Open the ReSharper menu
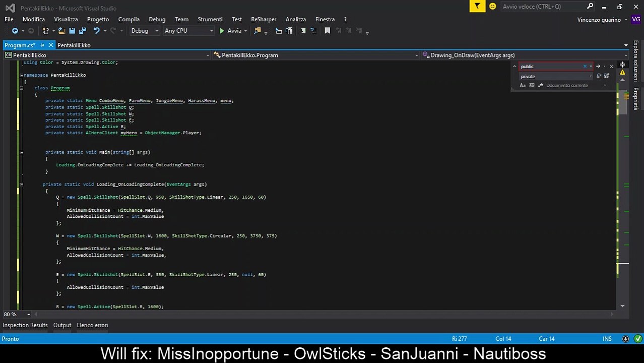Viewport: 644px width, 363px height. tap(264, 19)
